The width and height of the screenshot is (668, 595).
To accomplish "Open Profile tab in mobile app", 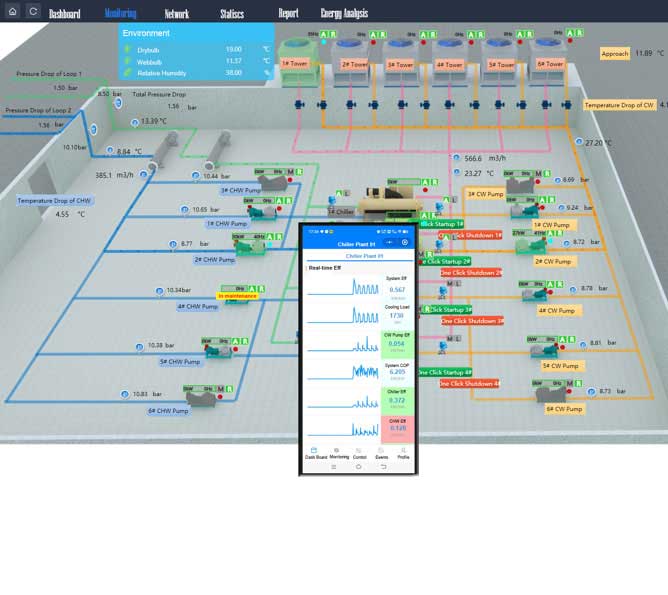I will [403, 455].
